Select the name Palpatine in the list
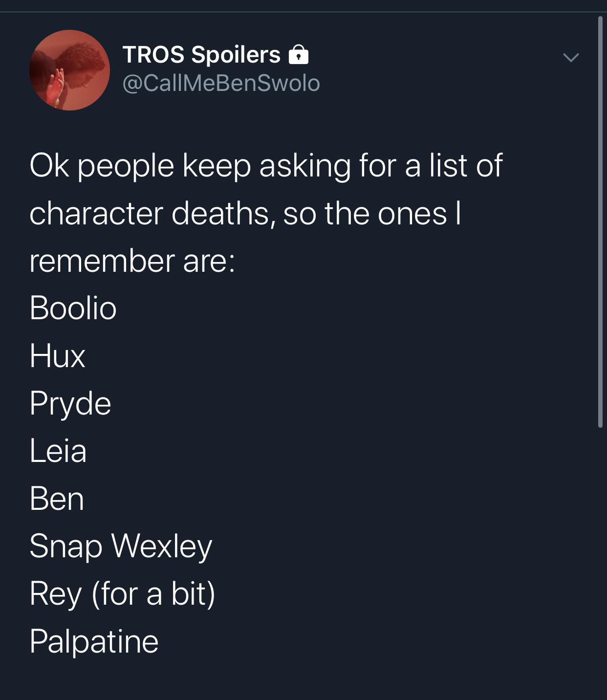 click(x=94, y=641)
